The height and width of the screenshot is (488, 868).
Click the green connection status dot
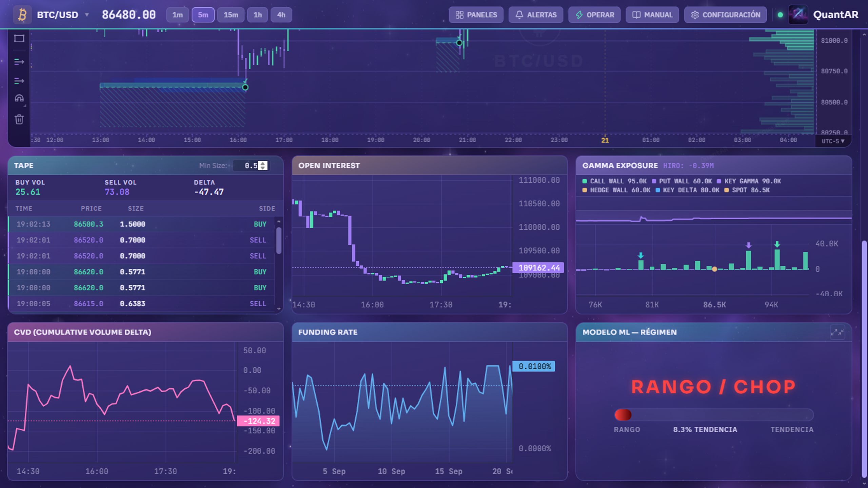point(780,15)
